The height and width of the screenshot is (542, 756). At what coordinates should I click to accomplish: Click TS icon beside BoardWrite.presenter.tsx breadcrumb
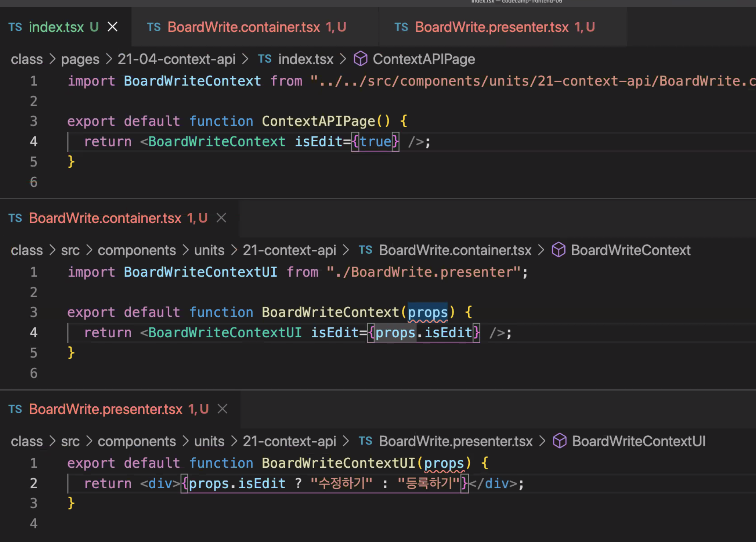pos(366,441)
